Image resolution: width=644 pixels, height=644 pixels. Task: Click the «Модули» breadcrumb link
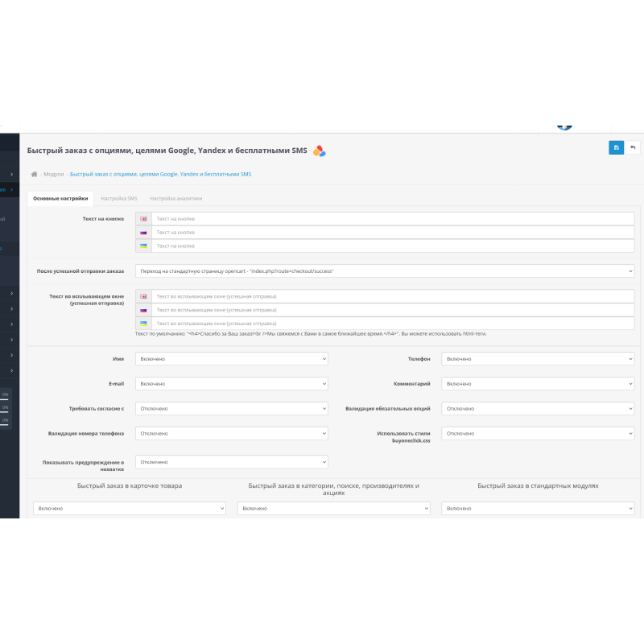click(x=52, y=173)
